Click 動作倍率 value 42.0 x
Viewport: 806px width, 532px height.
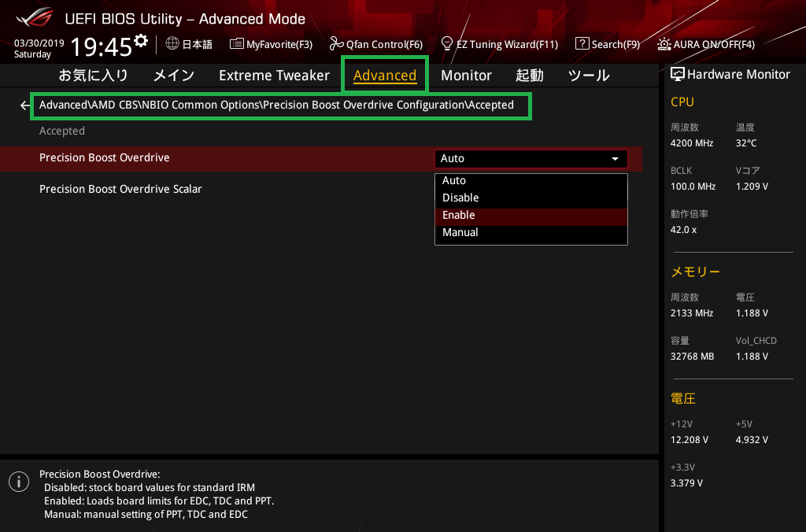[x=683, y=230]
